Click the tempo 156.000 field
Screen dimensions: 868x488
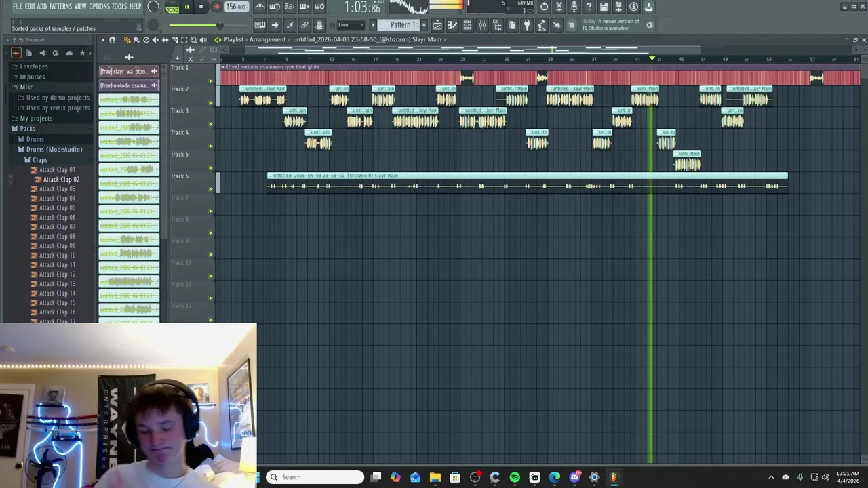coord(236,7)
